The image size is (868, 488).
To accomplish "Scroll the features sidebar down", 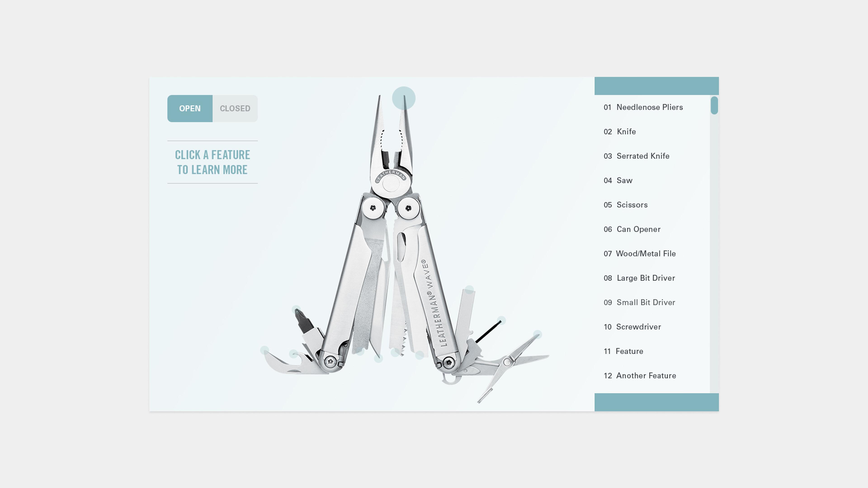I will coord(656,402).
